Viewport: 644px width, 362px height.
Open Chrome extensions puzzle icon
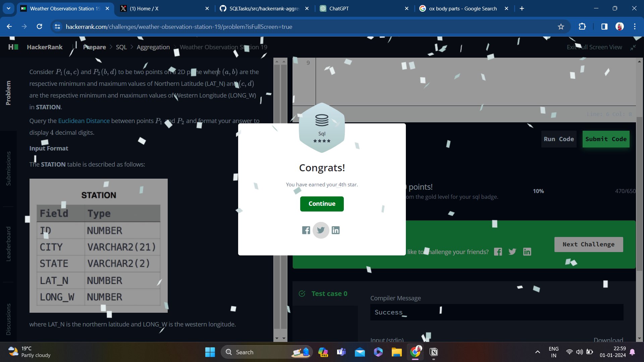pos(582,26)
